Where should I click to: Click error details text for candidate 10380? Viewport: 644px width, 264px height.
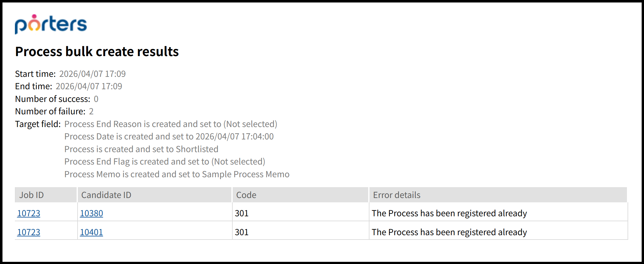click(x=449, y=213)
